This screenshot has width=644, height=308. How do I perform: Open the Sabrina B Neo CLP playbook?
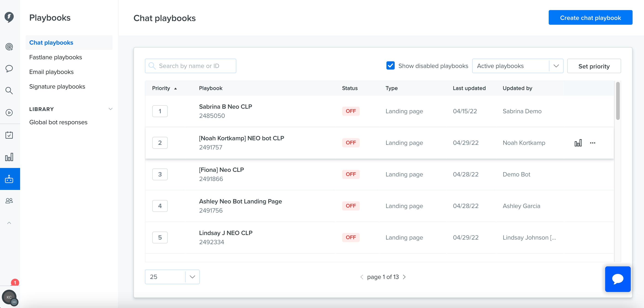(225, 107)
